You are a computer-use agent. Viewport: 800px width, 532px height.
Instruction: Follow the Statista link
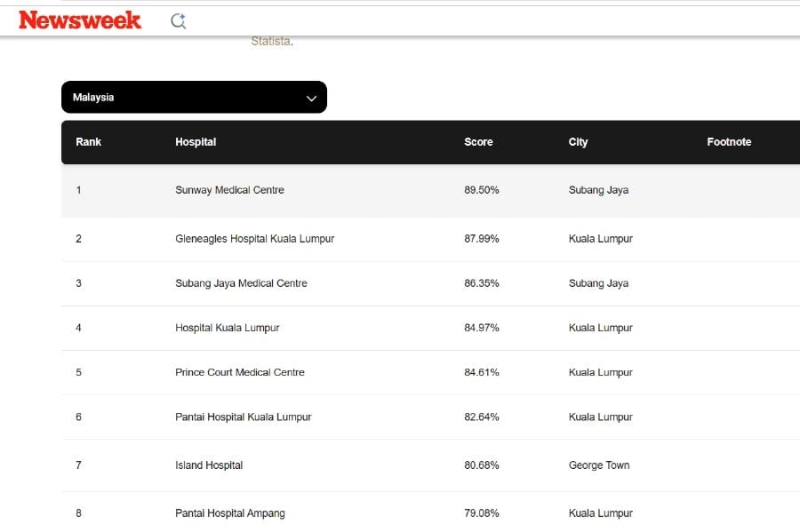click(270, 41)
